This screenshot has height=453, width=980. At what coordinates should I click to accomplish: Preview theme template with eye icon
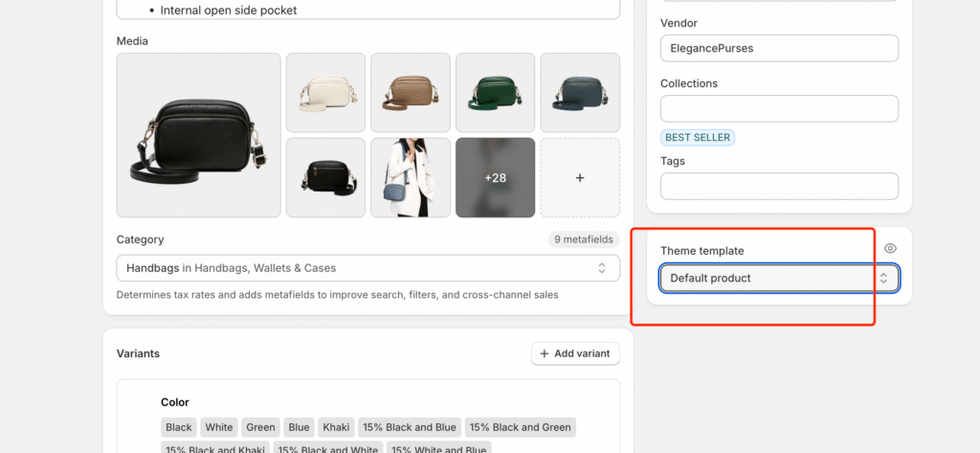(890, 248)
